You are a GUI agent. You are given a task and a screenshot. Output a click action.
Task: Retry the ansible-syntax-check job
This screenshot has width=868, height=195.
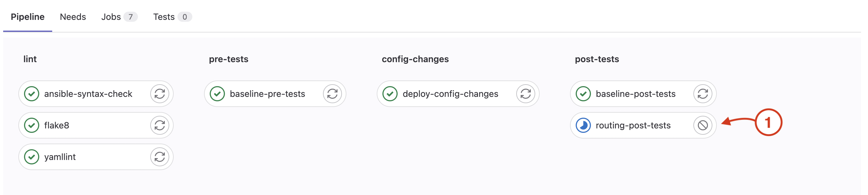[159, 94]
